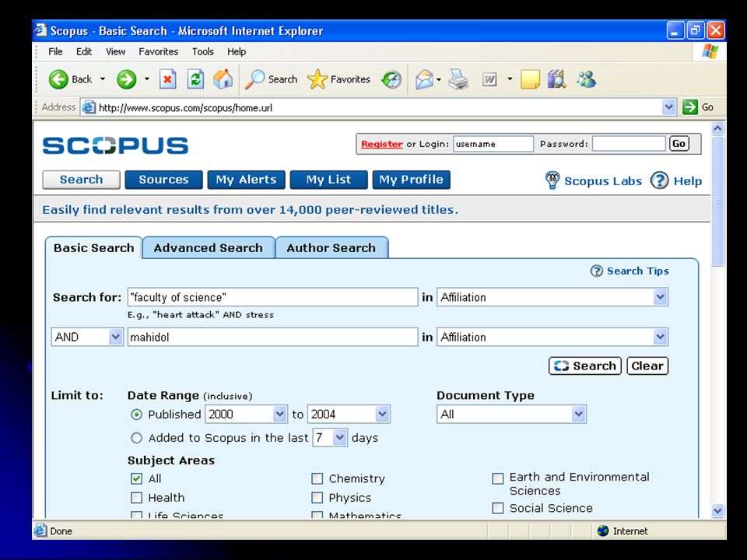Click the Scopus logo
Screen dimensions: 747x560
click(115, 145)
